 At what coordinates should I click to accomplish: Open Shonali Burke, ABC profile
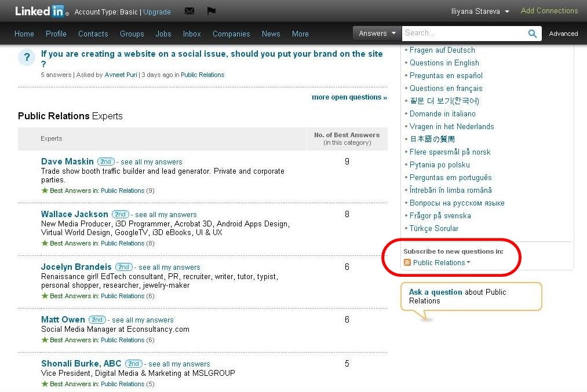point(81,364)
